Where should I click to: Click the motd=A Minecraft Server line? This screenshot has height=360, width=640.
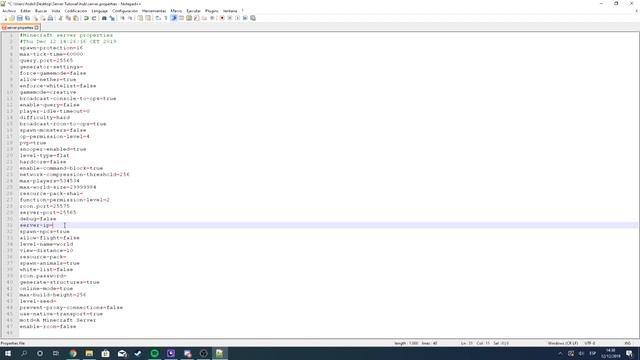click(x=58, y=320)
